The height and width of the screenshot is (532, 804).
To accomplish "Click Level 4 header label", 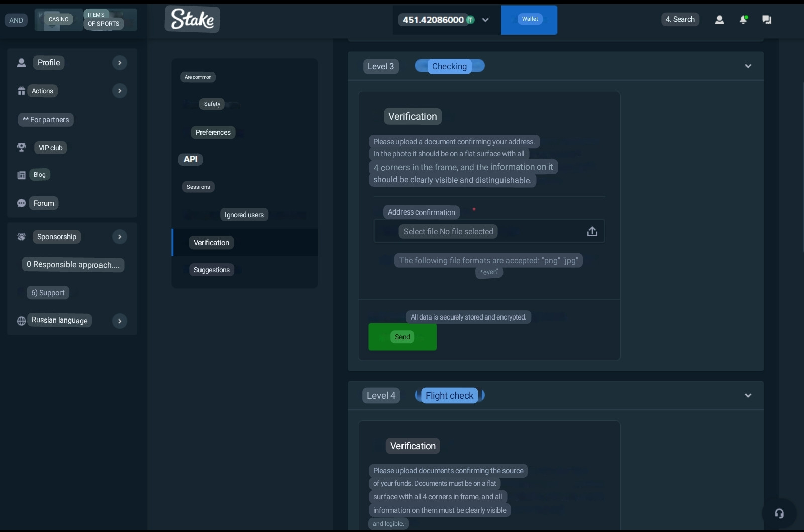I will [x=381, y=396].
